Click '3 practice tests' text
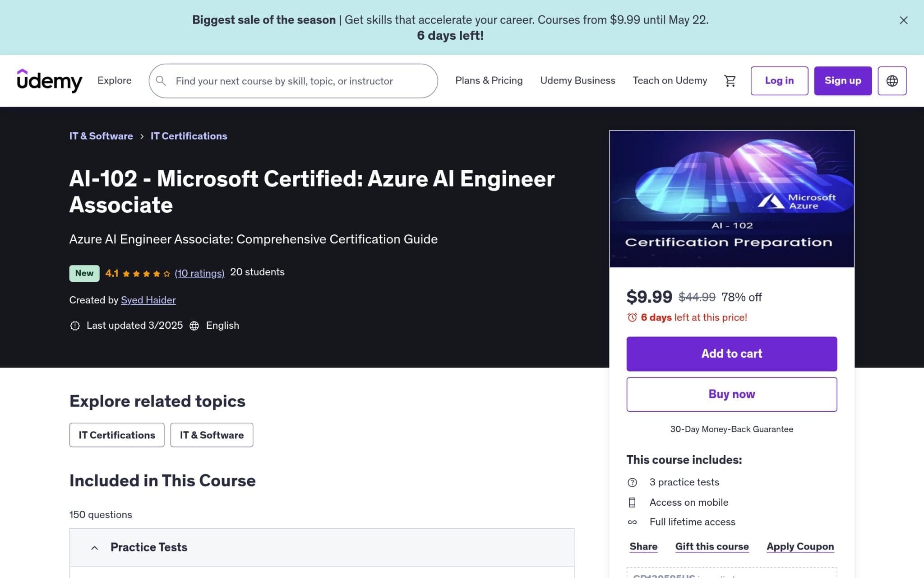924x578 pixels. (x=684, y=482)
